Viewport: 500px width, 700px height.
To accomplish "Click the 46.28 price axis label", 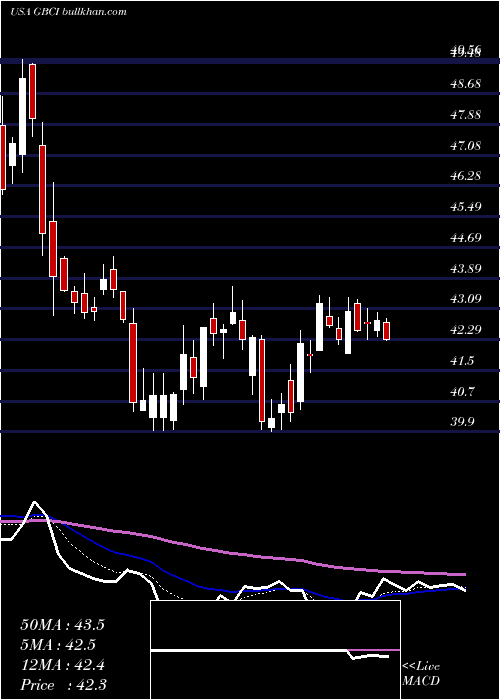I will (466, 176).
